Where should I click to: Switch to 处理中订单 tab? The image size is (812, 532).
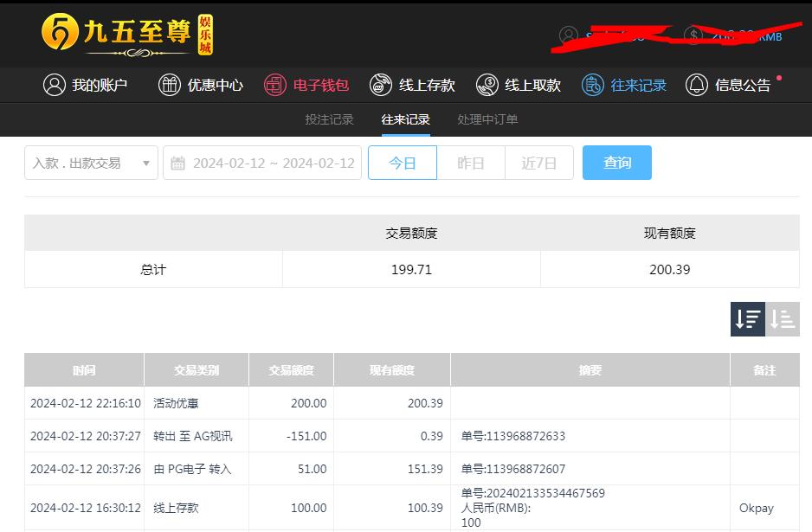pyautogui.click(x=487, y=119)
